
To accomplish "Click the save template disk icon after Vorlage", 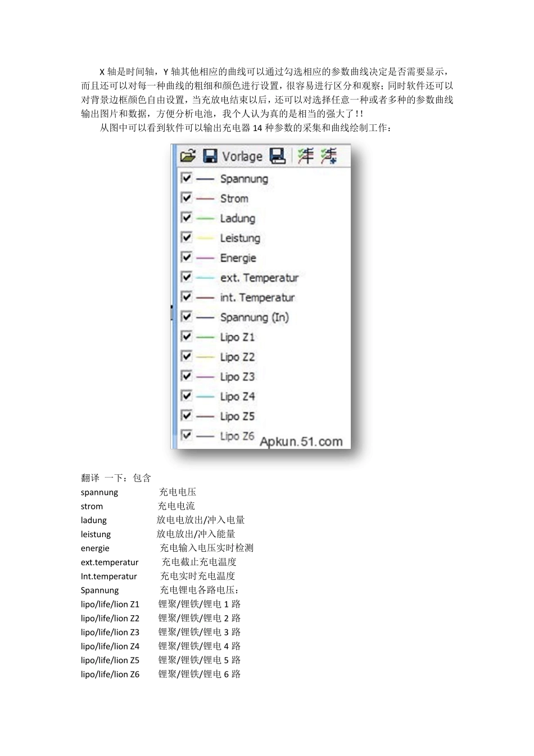I will point(277,156).
